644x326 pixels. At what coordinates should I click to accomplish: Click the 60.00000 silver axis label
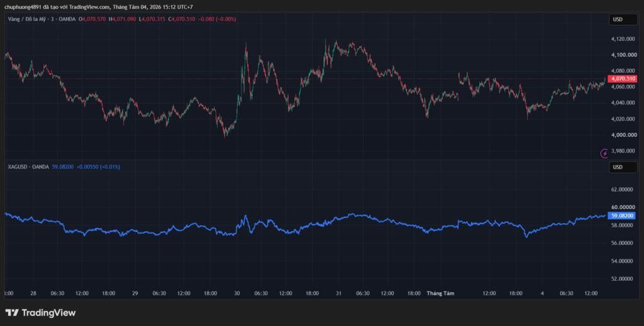pyautogui.click(x=623, y=207)
